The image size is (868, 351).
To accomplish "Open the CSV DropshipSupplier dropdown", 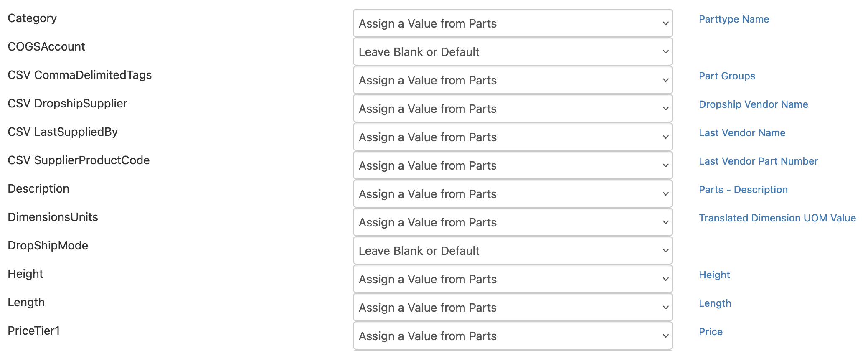I will (513, 109).
